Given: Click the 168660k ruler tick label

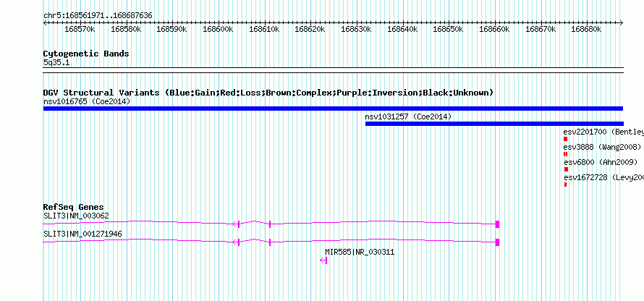Looking at the screenshot, I should (494, 29).
